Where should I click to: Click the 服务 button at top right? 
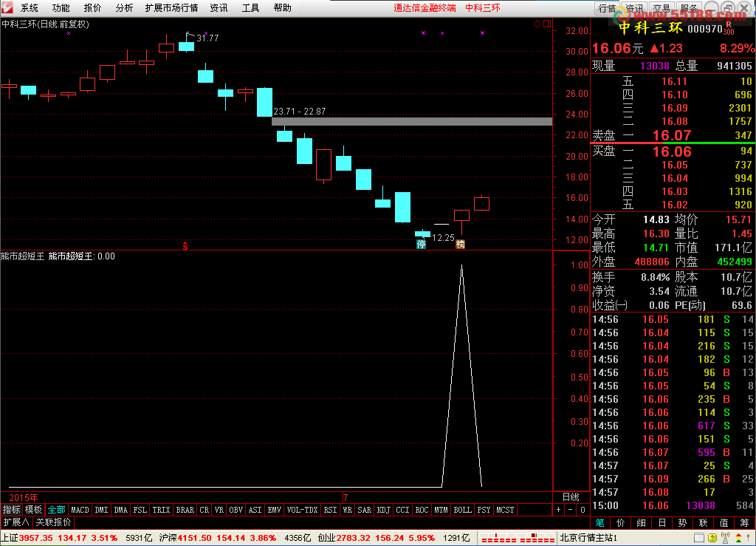(689, 7)
